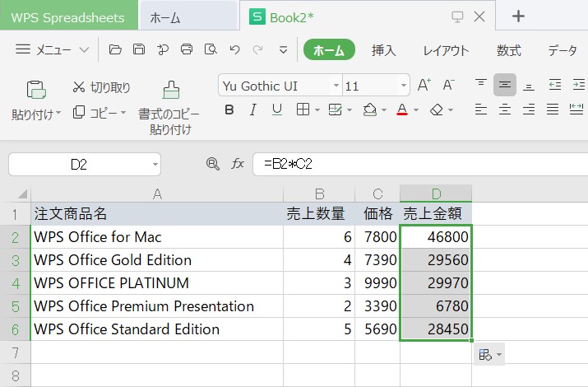The height and width of the screenshot is (387, 588).
Task: Click the distributed alignment icon
Action: (576, 110)
